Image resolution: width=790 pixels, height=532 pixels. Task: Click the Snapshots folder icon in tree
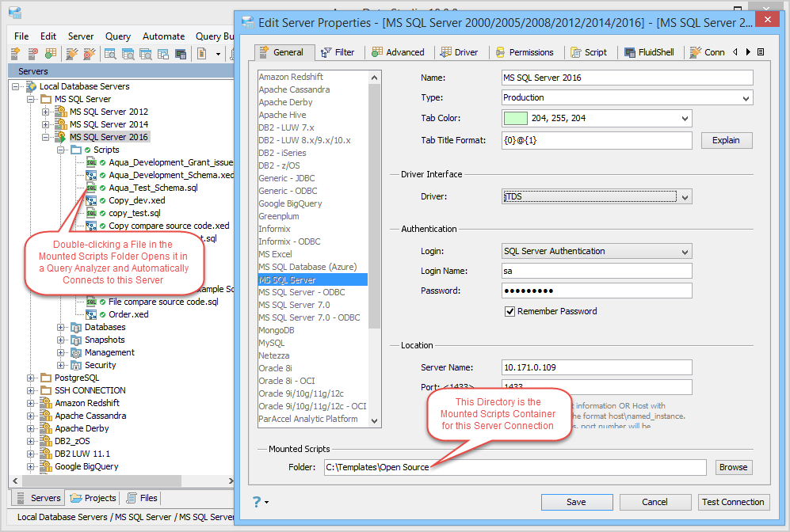coord(76,340)
